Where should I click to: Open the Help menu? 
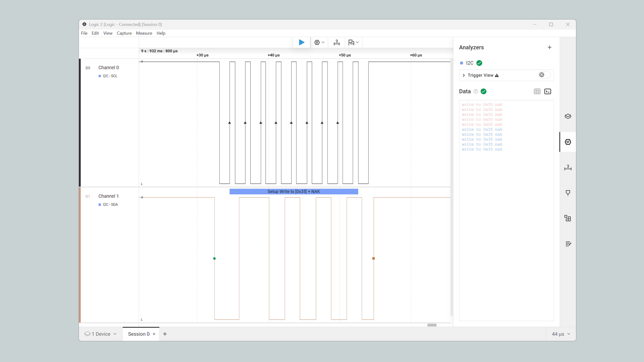point(161,33)
